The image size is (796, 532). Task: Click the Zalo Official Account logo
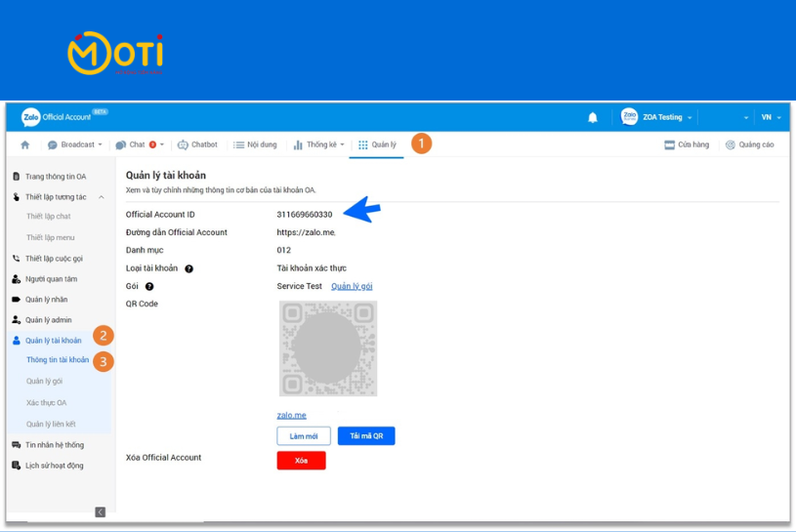pyautogui.click(x=57, y=117)
